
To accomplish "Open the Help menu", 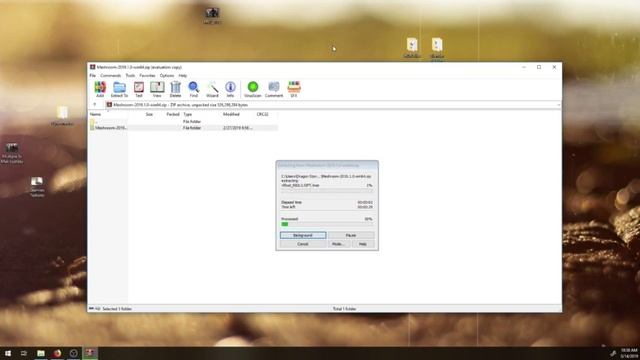I will (x=183, y=76).
